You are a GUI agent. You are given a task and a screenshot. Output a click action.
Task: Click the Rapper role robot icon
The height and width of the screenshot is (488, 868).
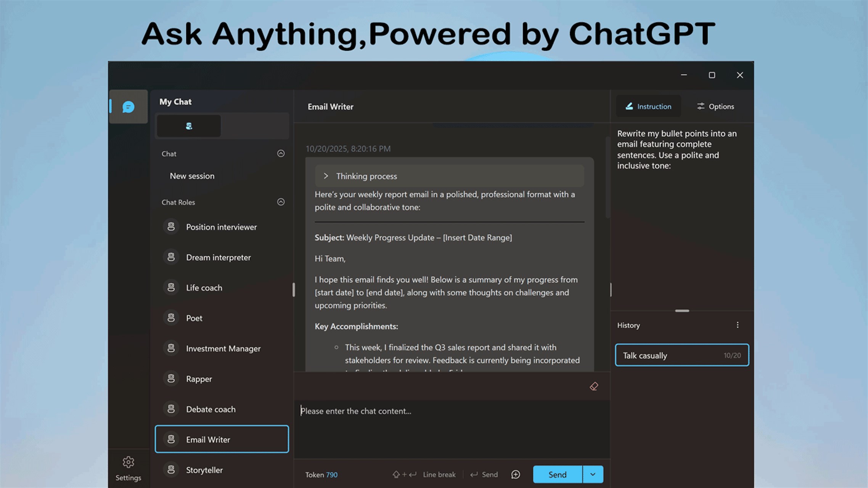coord(171,379)
